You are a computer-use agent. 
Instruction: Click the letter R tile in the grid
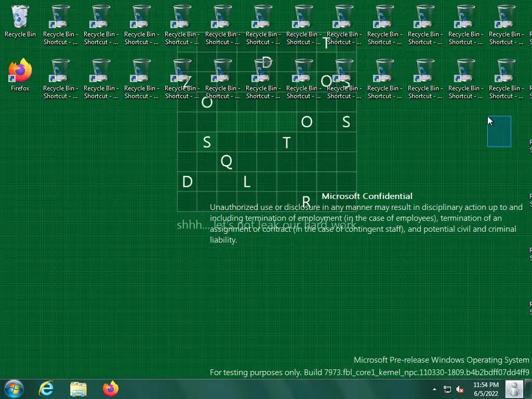pyautogui.click(x=307, y=202)
